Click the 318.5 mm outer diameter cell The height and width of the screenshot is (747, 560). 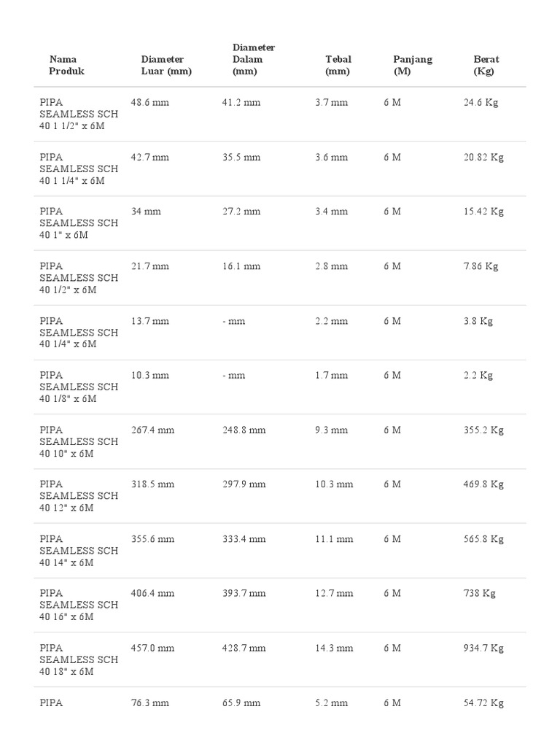[x=152, y=484]
